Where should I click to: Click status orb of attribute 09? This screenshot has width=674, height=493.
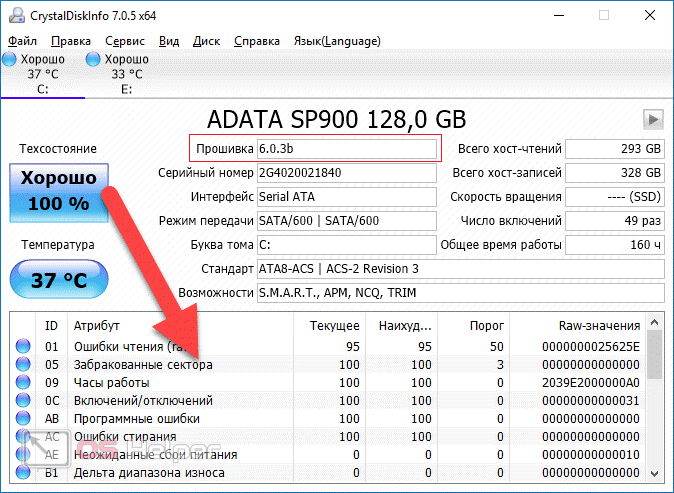pos(23,382)
